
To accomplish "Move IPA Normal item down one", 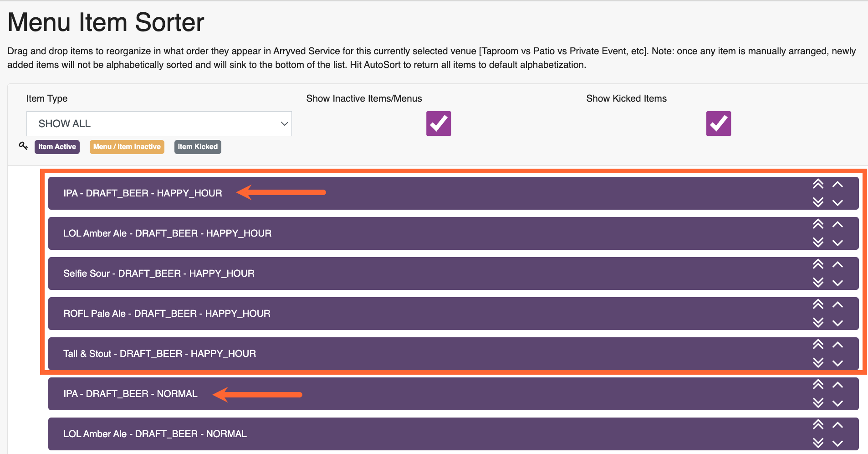I will pos(837,403).
